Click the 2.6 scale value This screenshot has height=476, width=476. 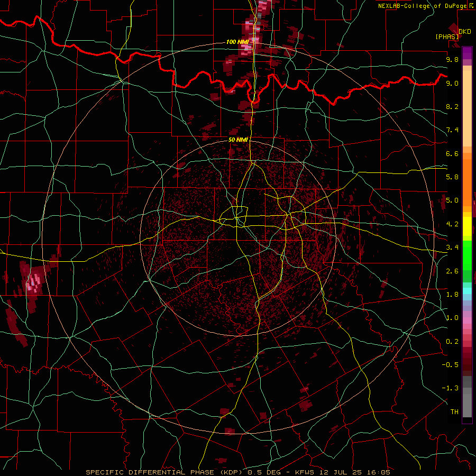[x=452, y=271]
